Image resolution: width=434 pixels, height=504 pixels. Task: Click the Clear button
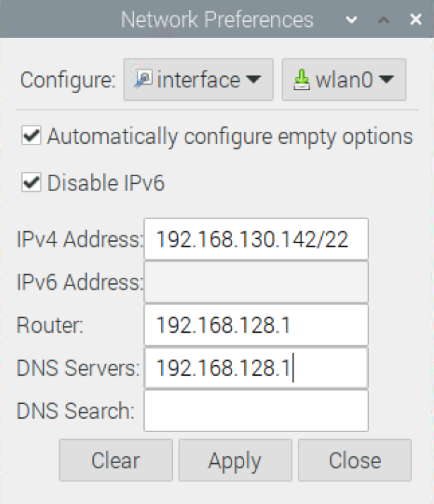[116, 460]
